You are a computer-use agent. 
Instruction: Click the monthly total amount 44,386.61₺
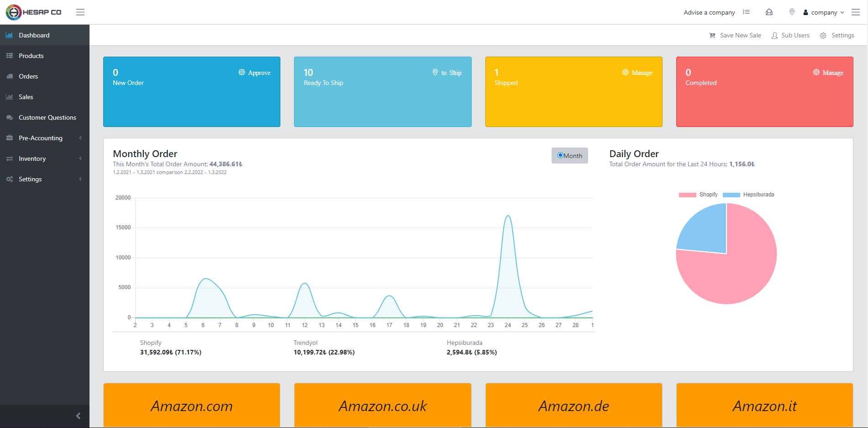226,164
